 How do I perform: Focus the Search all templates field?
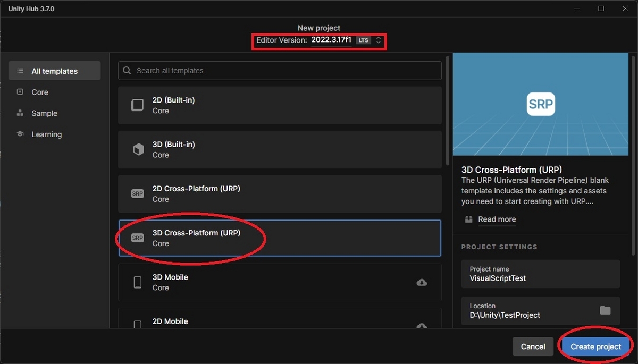point(280,71)
